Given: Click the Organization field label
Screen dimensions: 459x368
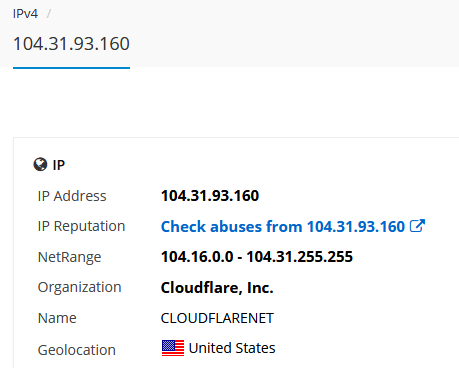Looking at the screenshot, I should (79, 287).
